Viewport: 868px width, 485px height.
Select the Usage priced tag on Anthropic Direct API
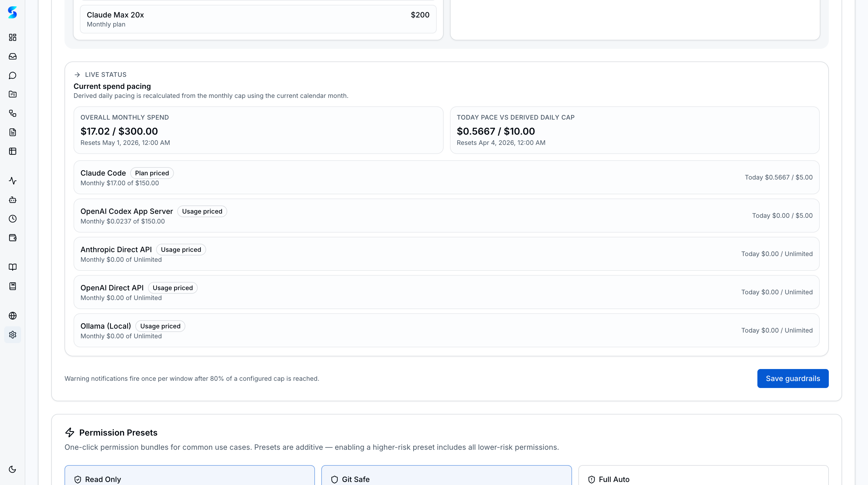pyautogui.click(x=181, y=249)
